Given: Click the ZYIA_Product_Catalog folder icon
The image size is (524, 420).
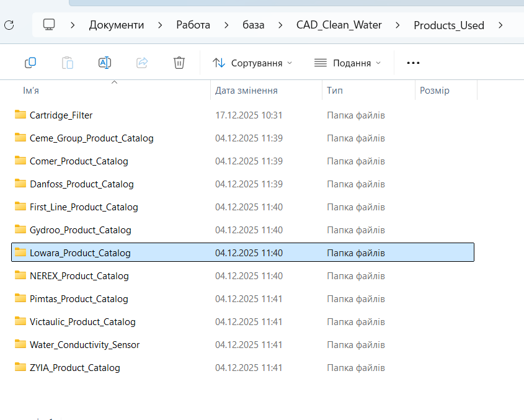Looking at the screenshot, I should pos(20,367).
